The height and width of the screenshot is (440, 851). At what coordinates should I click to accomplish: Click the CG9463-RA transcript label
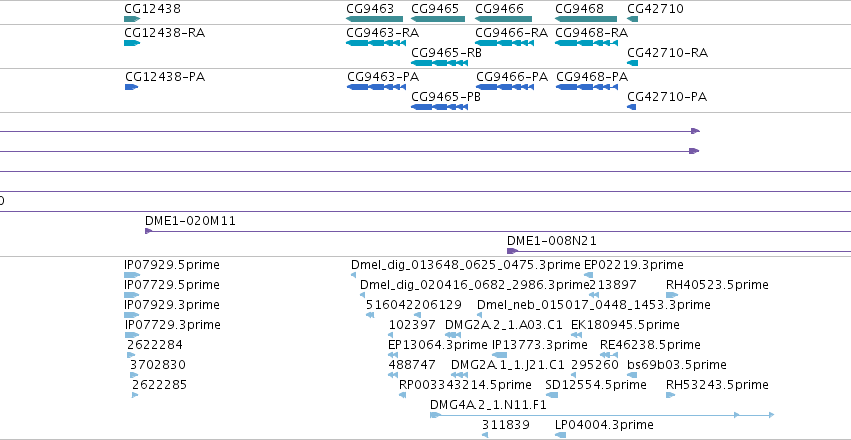383,33
